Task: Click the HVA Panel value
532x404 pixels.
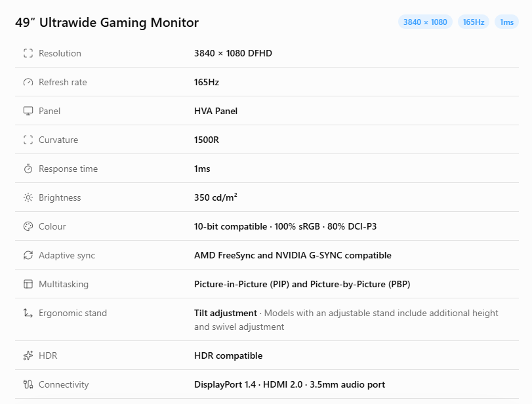Action: [216, 111]
